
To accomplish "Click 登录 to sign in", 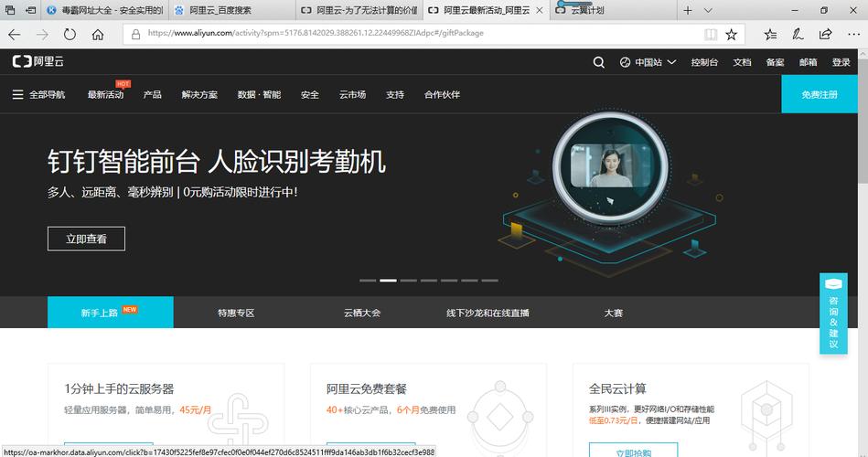I will (841, 62).
